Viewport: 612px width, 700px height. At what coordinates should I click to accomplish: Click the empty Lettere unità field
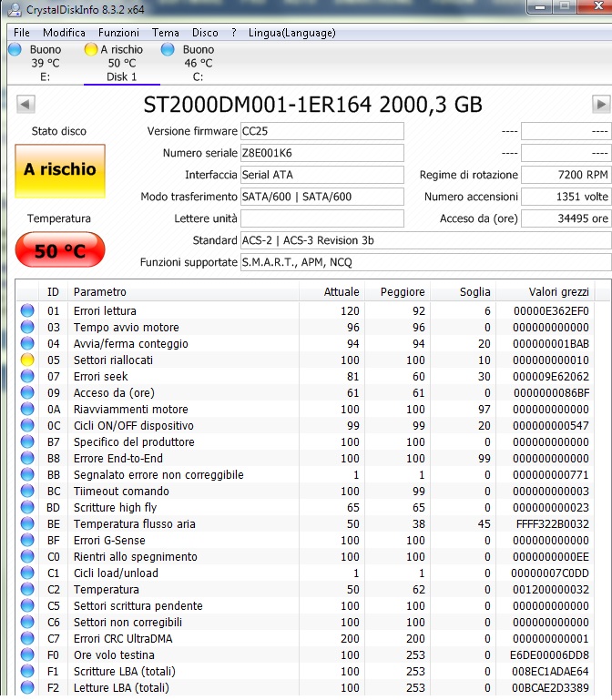(x=322, y=218)
